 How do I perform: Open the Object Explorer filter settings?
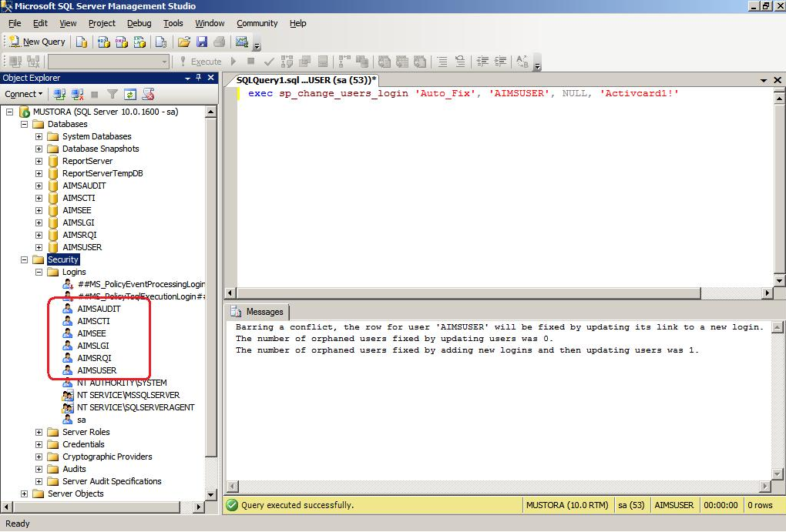pos(113,95)
